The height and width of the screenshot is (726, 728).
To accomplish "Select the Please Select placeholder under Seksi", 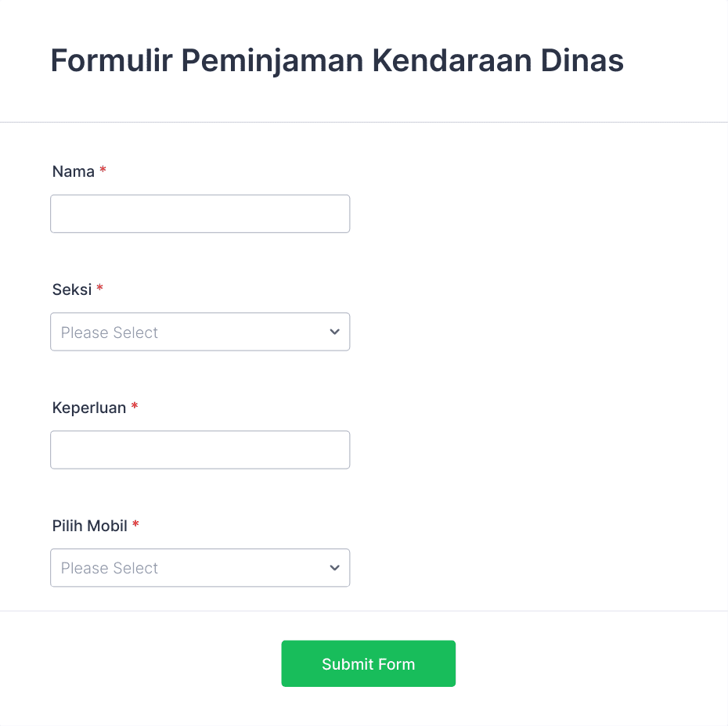I will click(x=109, y=332).
